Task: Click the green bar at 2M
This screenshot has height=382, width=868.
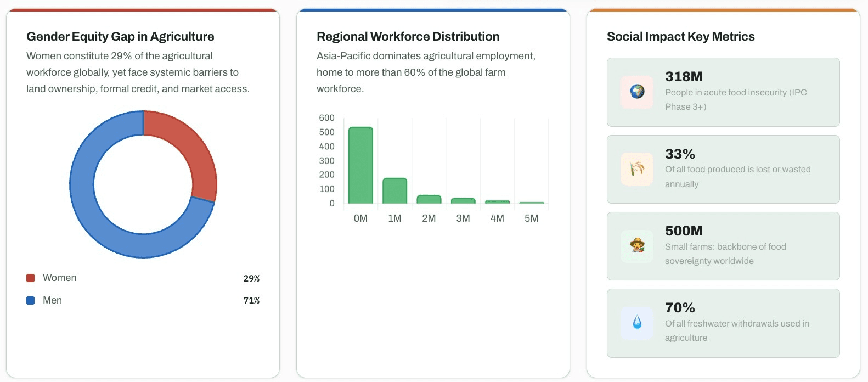Action: [429, 199]
